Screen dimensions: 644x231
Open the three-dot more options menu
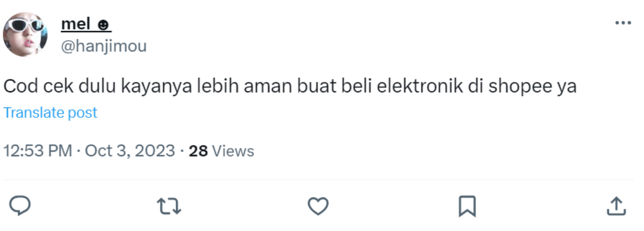622,23
